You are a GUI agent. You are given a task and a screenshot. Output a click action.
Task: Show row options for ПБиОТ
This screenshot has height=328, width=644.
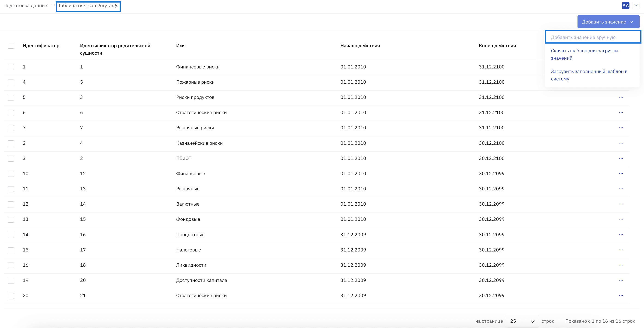(621, 158)
